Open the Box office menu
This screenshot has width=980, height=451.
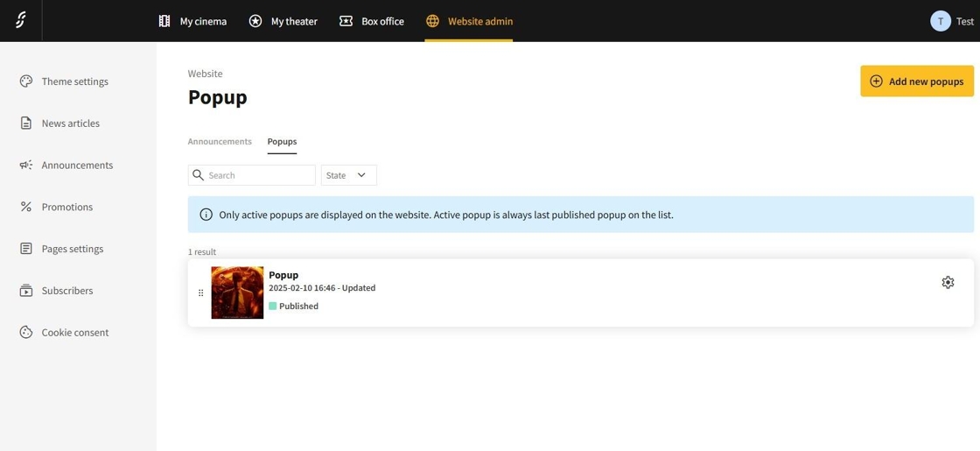372,21
